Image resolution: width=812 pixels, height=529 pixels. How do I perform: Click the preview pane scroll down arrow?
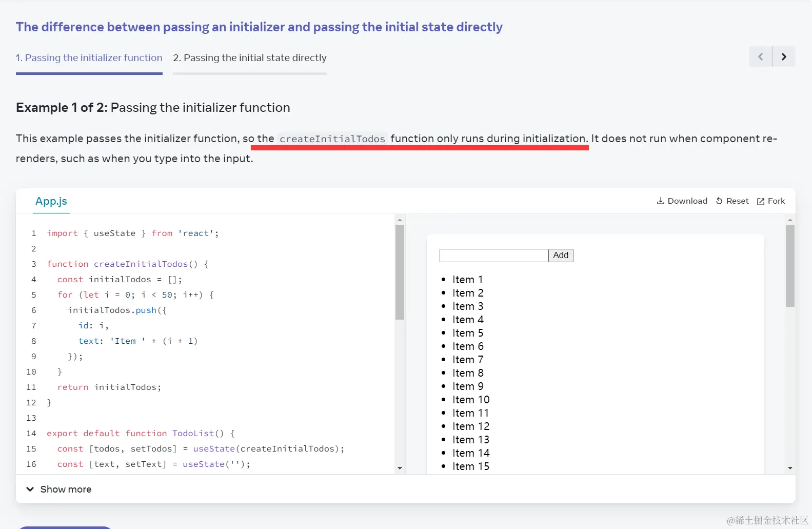coord(790,468)
